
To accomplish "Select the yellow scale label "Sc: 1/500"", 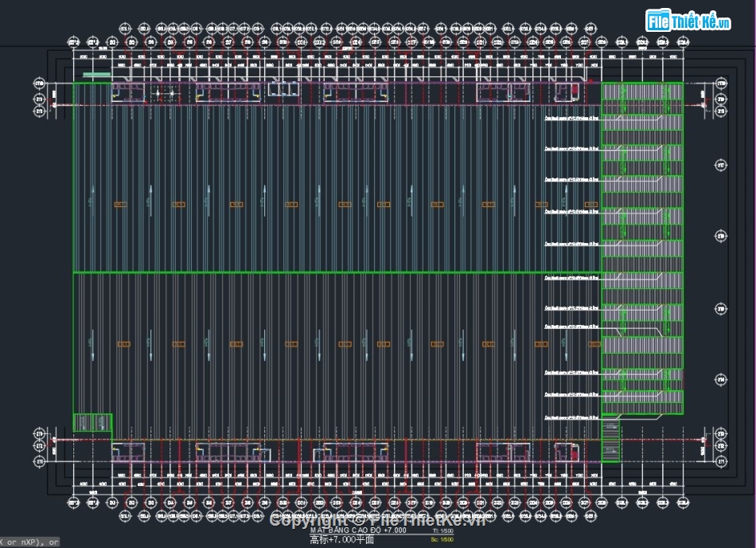I will click(x=442, y=540).
